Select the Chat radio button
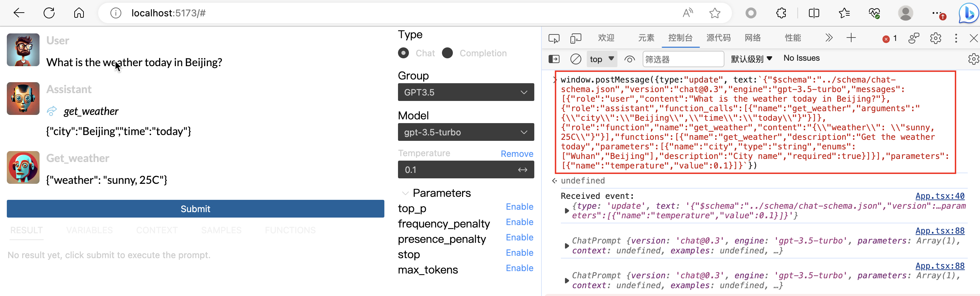This screenshot has height=296, width=980. (404, 53)
